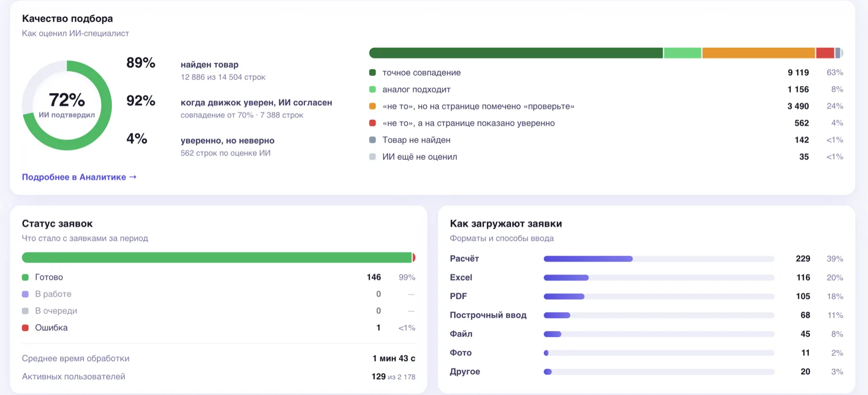This screenshot has width=868, height=395.
Task: Click the 'Расчёт' bar in upload formats
Action: point(659,259)
